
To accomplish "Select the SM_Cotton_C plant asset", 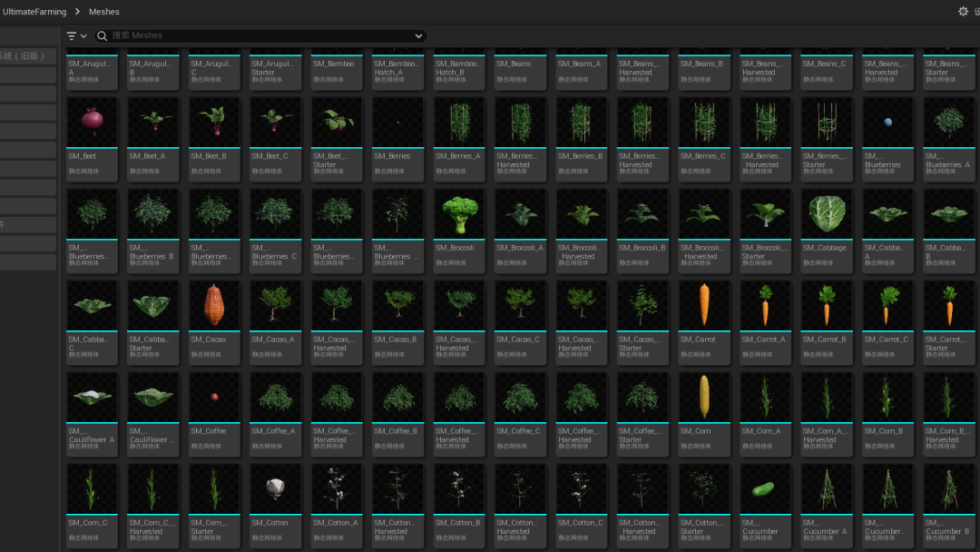I will pyautogui.click(x=582, y=507).
